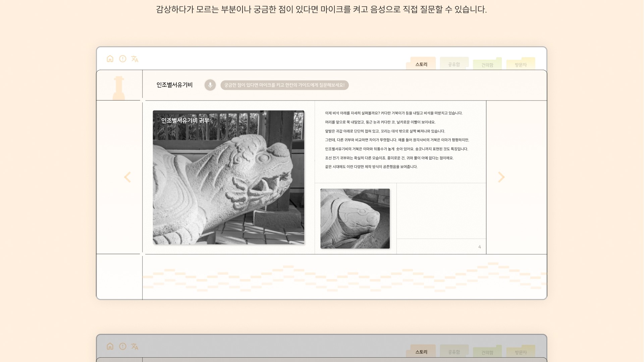Go to previous page with left chevron

127,177
